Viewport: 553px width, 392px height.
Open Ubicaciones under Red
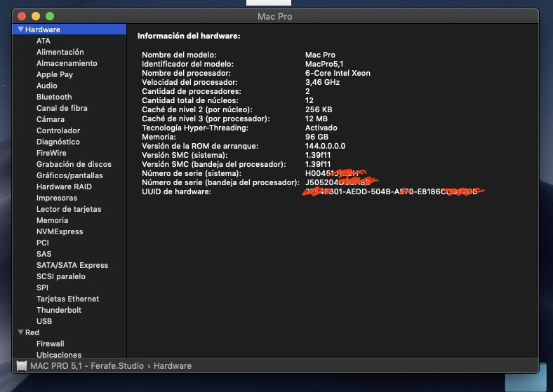click(59, 355)
